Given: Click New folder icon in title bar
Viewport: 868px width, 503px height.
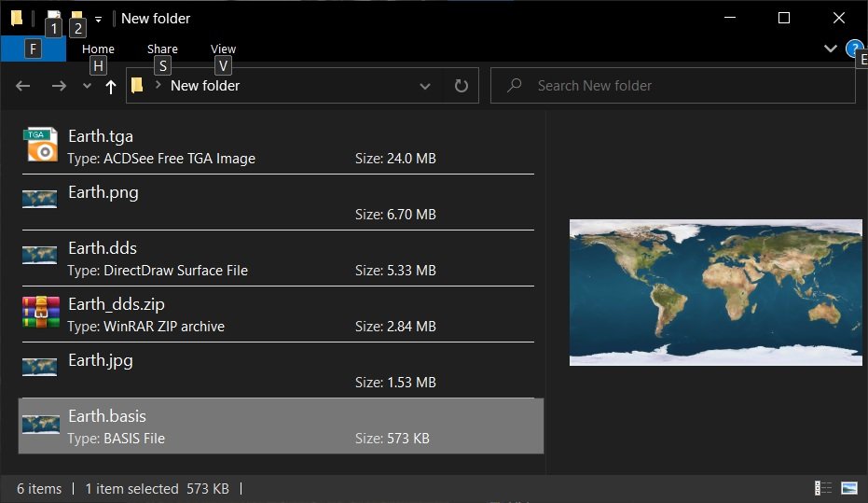Looking at the screenshot, I should (77, 18).
